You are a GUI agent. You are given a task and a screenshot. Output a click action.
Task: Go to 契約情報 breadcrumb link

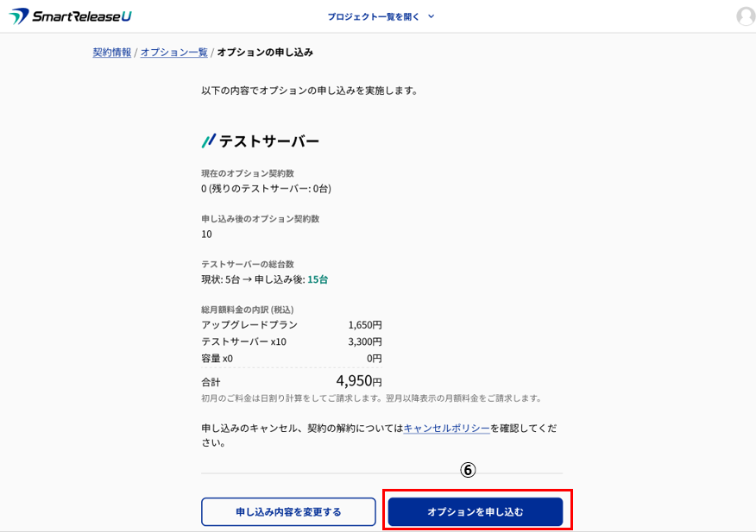coord(112,53)
